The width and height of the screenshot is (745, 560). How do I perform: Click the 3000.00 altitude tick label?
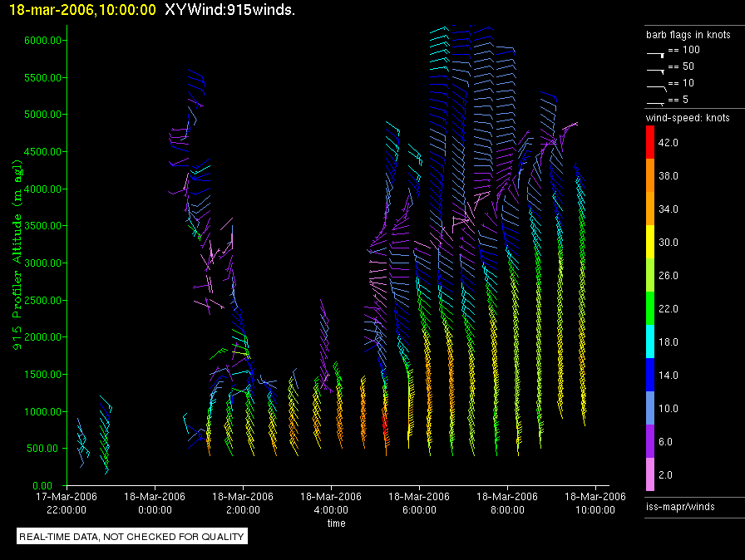(x=40, y=263)
